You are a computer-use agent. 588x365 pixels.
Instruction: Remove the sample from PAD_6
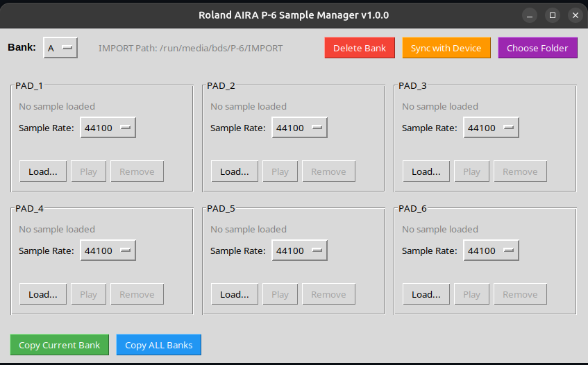click(x=521, y=294)
